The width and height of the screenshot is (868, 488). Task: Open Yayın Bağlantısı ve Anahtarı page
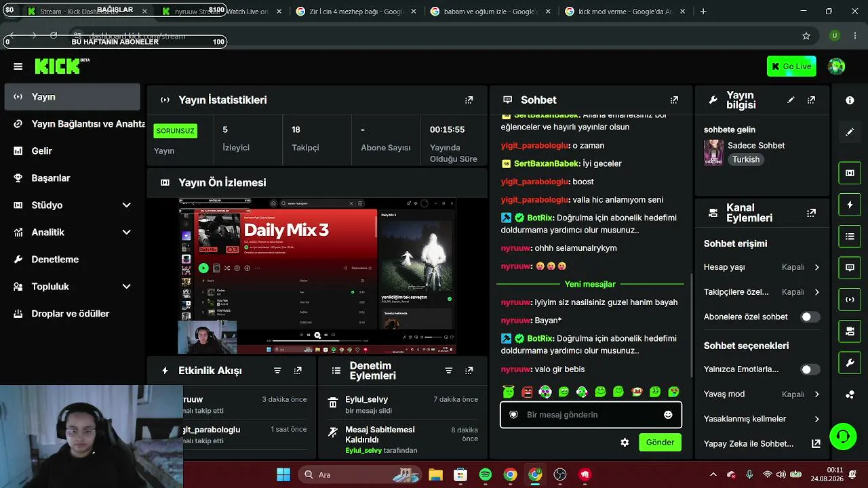tap(72, 124)
